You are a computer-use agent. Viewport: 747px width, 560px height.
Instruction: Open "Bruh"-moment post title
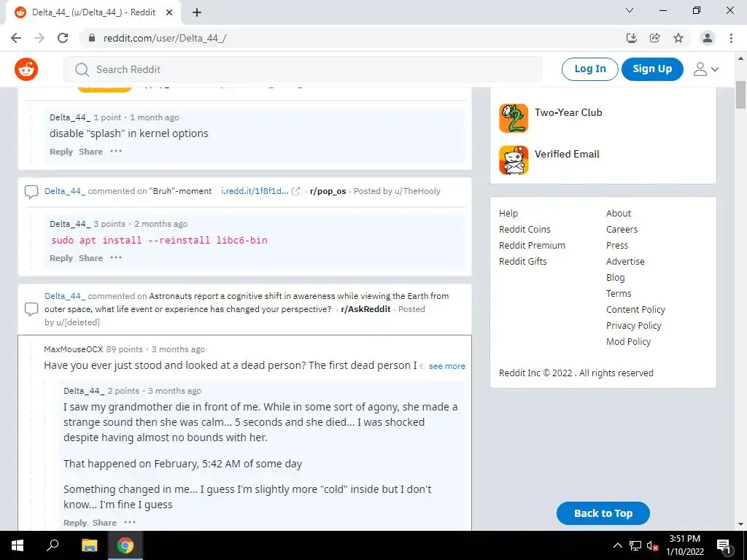(x=180, y=191)
